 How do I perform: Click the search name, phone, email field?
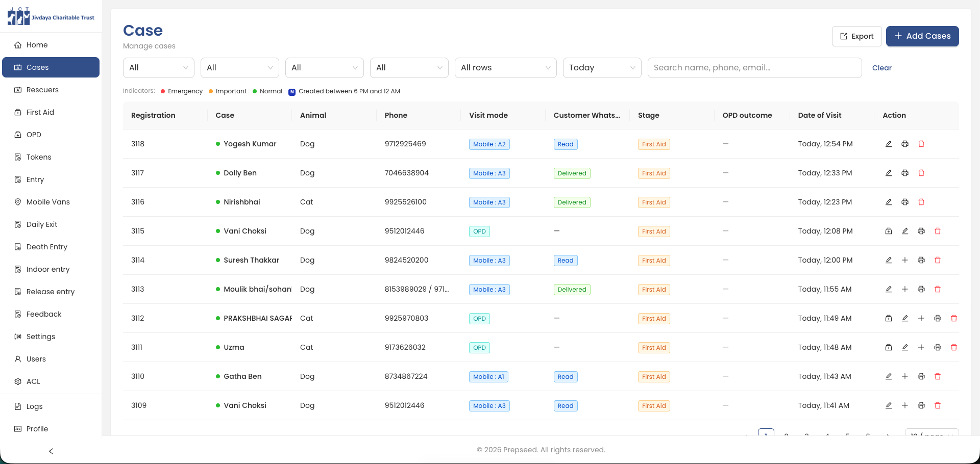755,68
